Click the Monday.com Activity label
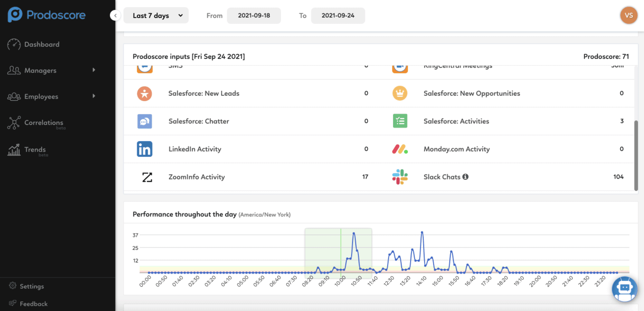The width and height of the screenshot is (644, 311). (x=457, y=149)
